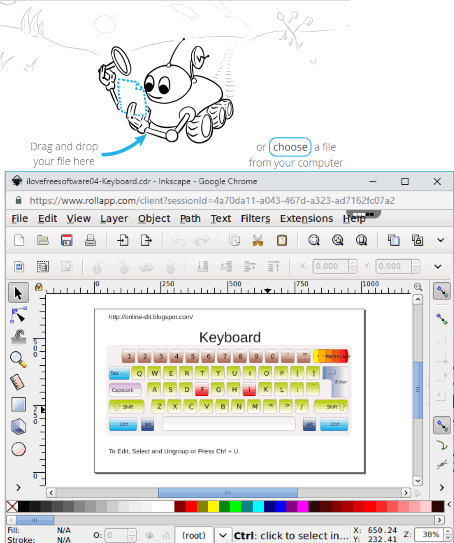454x543 pixels.
Task: Select the Node edit tool
Action: (x=18, y=315)
